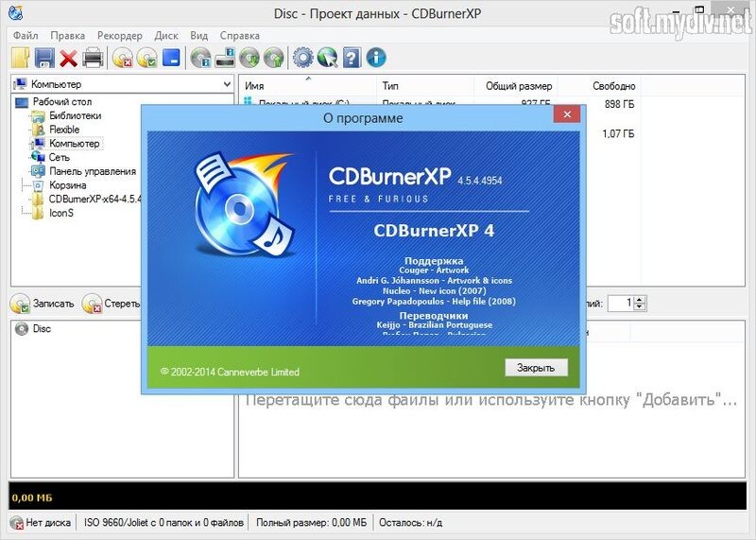Open the Правка menu
Viewport: 756px width, 540px height.
click(x=67, y=36)
